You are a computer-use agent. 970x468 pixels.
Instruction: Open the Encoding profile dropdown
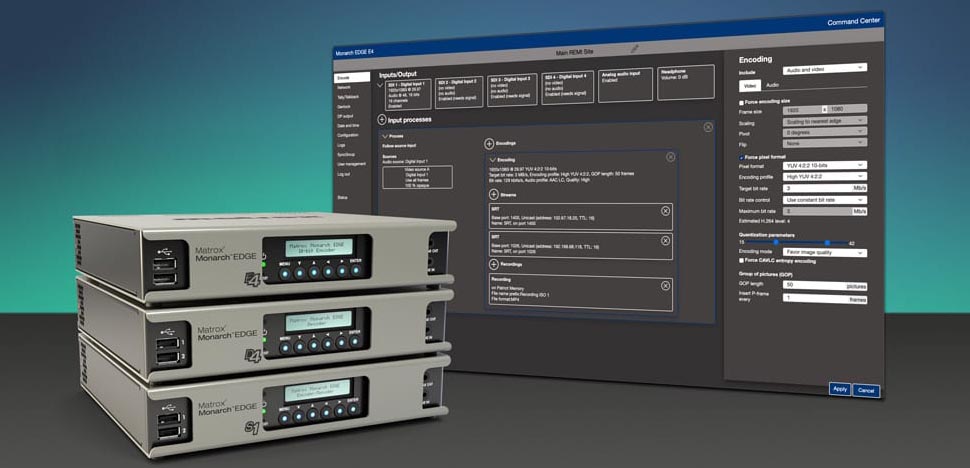pos(825,176)
